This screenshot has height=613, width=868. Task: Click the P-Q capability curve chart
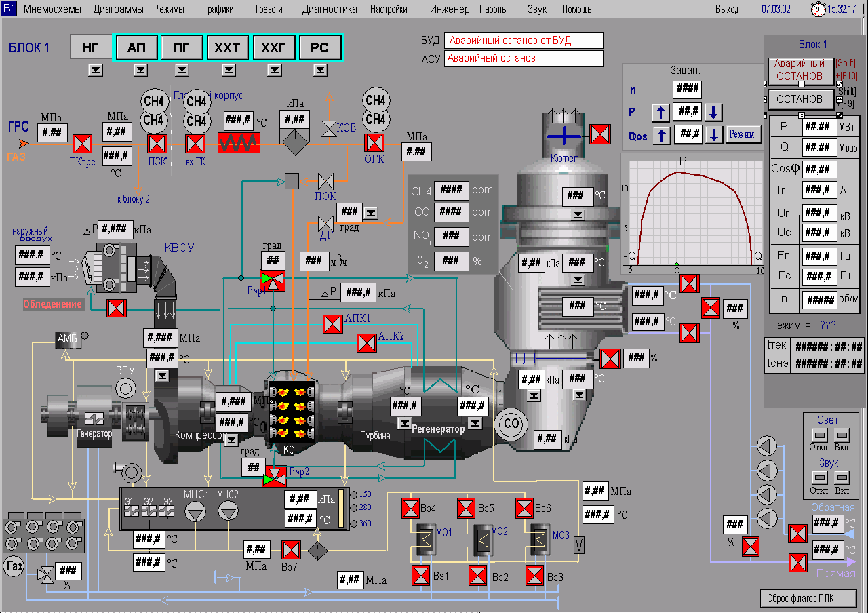(693, 212)
